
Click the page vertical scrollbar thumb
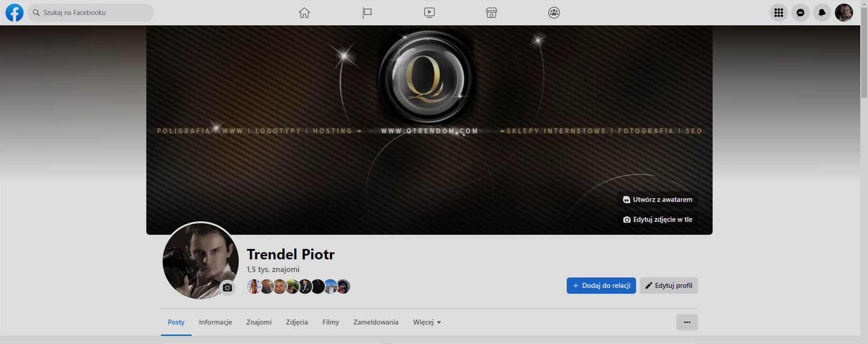pos(864,52)
